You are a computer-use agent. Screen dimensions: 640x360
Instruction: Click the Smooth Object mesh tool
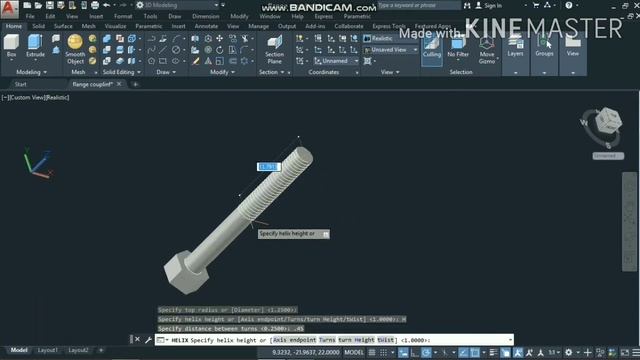pyautogui.click(x=75, y=49)
